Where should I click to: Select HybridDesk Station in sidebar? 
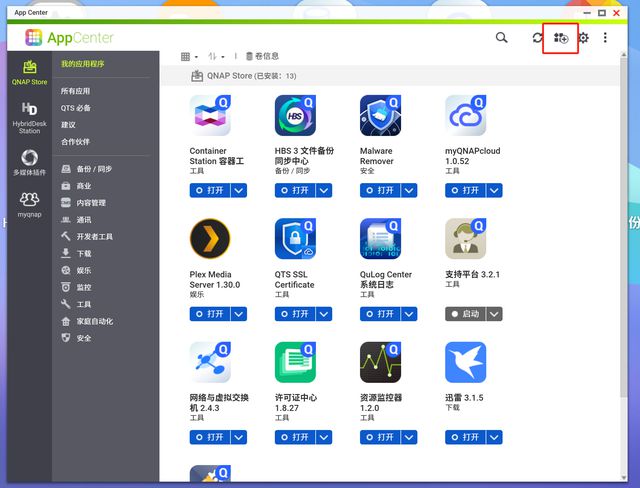point(29,118)
